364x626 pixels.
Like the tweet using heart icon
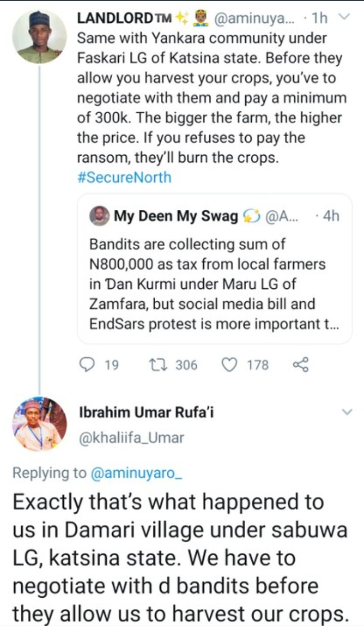point(230,365)
